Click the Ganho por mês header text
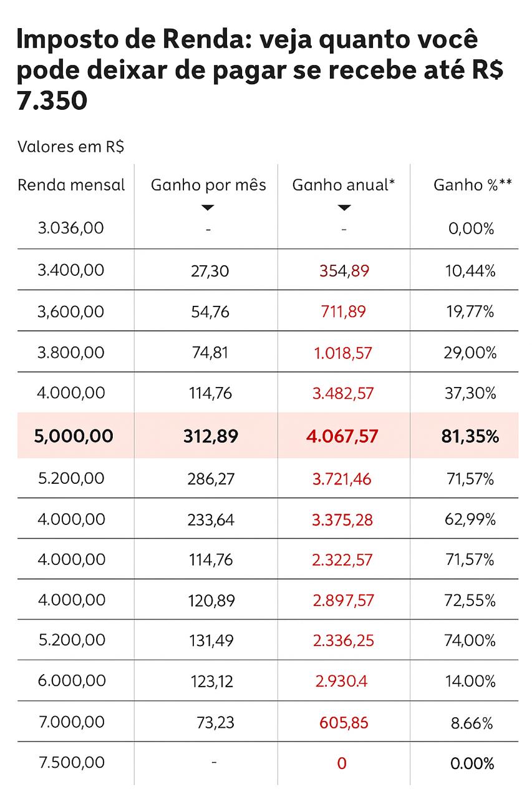This screenshot has height=799, width=532. click(208, 185)
